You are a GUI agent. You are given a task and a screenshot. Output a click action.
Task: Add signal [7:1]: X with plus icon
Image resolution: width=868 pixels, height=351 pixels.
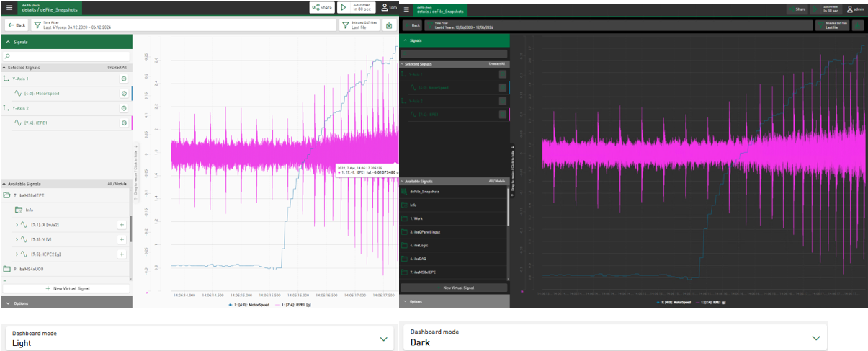[122, 225]
